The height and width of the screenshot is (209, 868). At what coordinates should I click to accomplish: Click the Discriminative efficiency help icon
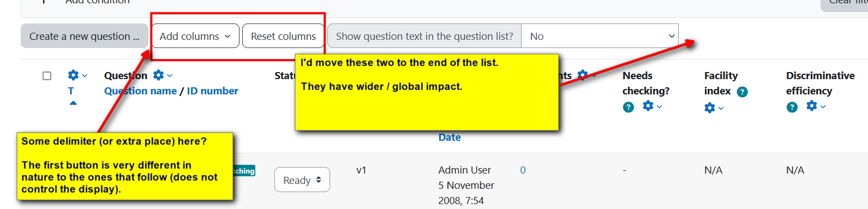coord(792,107)
